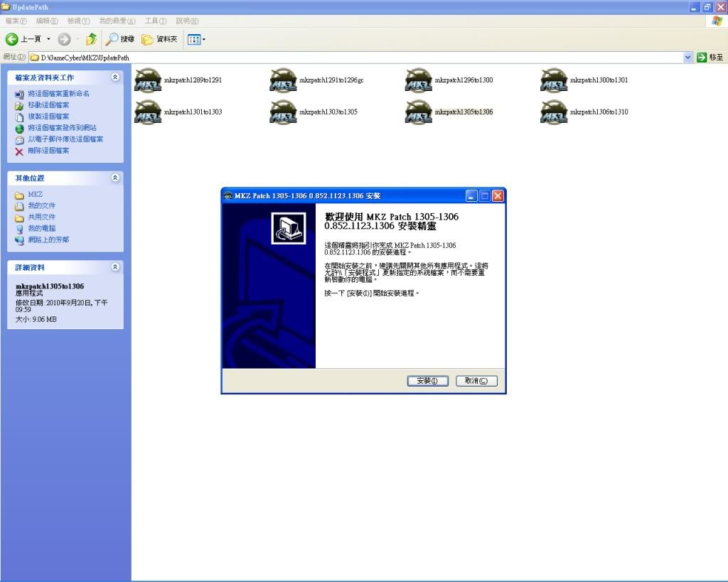Image resolution: width=728 pixels, height=582 pixels.
Task: Click the move file icon in task pane
Action: click(x=19, y=106)
